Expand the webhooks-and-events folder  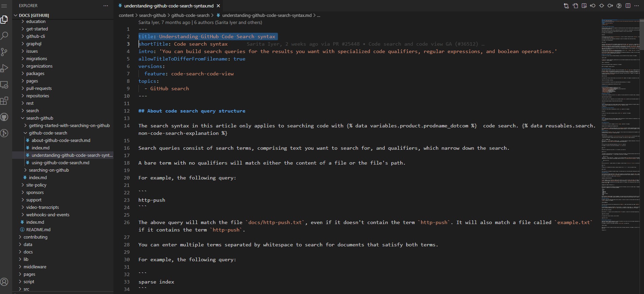(x=48, y=215)
